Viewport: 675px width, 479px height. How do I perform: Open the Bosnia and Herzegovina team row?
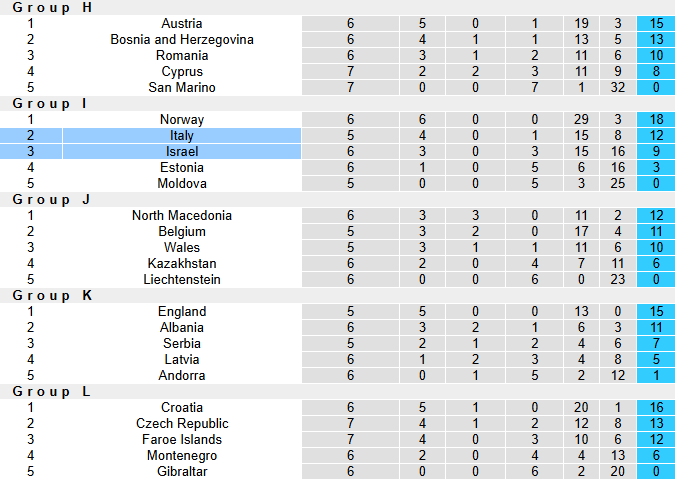tap(181, 39)
